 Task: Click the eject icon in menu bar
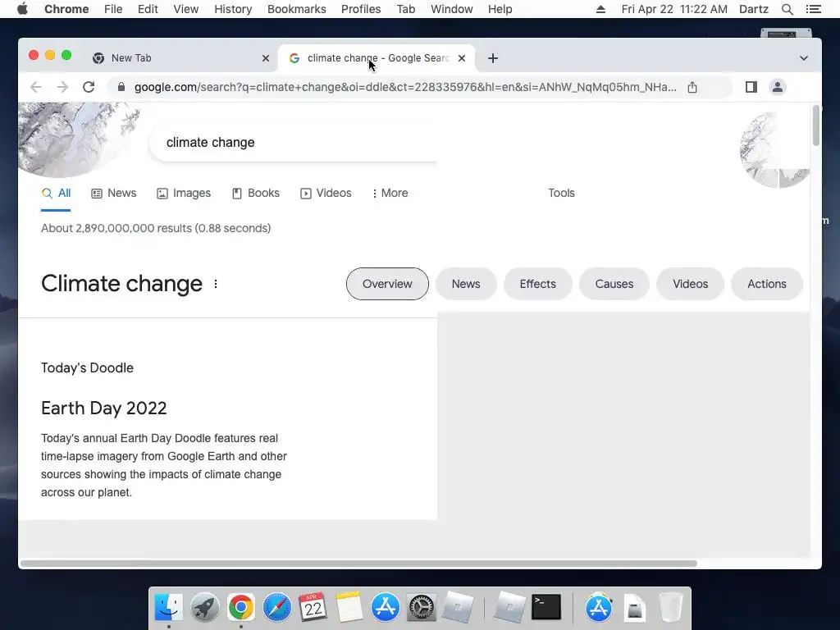point(600,9)
